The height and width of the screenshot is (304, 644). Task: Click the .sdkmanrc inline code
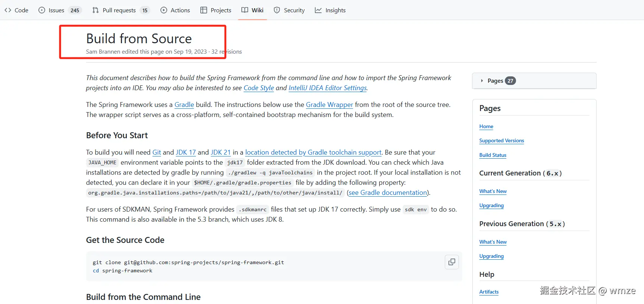pos(253,209)
